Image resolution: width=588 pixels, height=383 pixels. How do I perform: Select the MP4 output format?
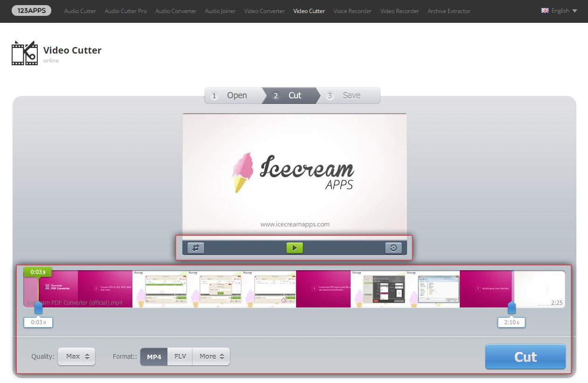tap(153, 356)
